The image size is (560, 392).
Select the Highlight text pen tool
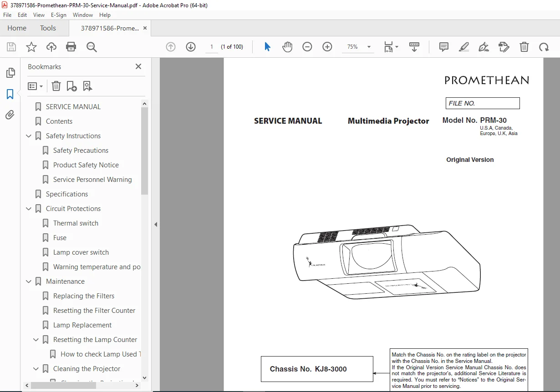(x=464, y=47)
